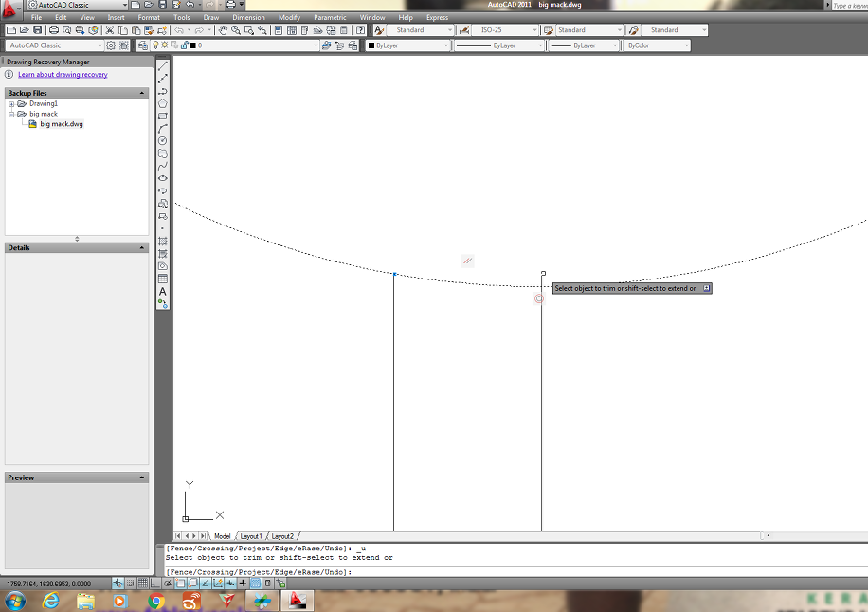Select the Table tool

[x=163, y=279]
